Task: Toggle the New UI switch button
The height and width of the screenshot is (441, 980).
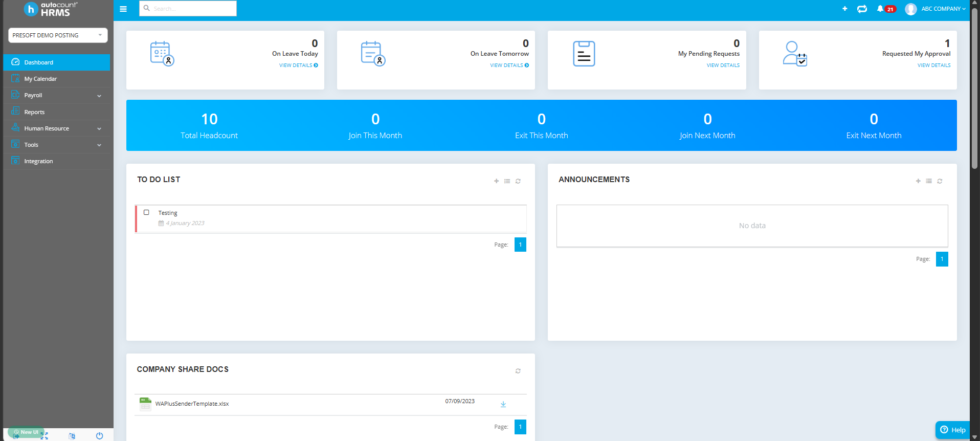Action: pyautogui.click(x=26, y=432)
